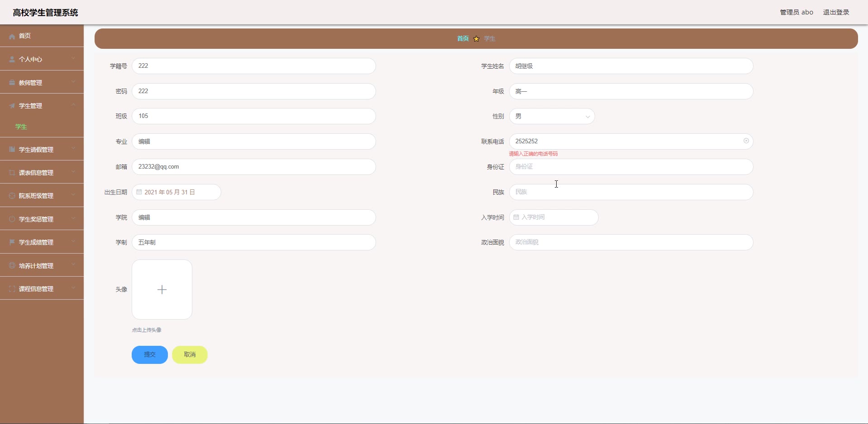The image size is (868, 424).
Task: Click 退出登录 in the header
Action: (836, 12)
